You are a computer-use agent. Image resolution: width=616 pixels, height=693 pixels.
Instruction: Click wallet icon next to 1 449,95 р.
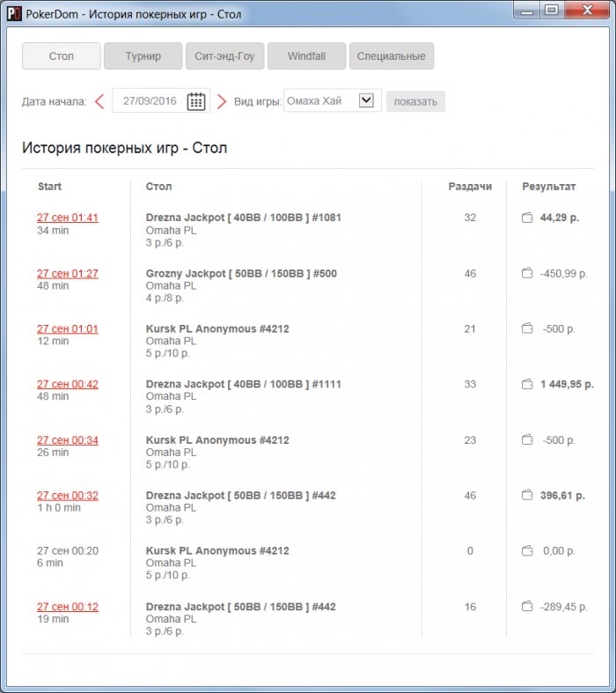[x=527, y=384]
